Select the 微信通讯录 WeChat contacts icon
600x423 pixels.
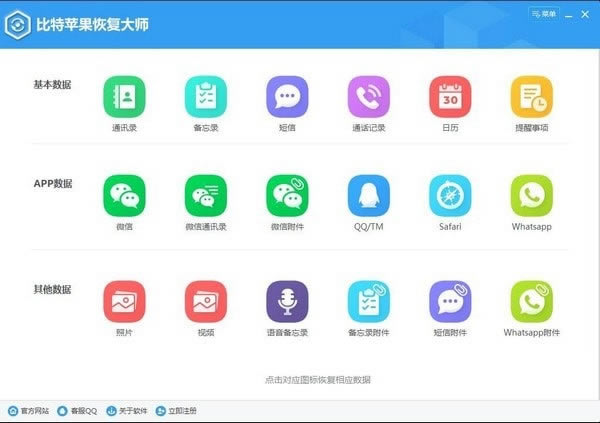tap(206, 196)
